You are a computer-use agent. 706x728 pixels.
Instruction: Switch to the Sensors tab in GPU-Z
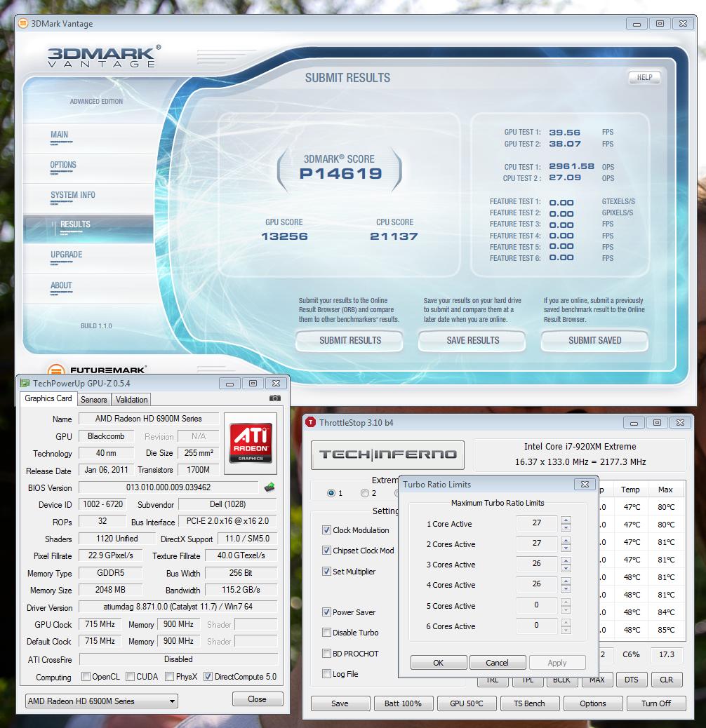[93, 399]
